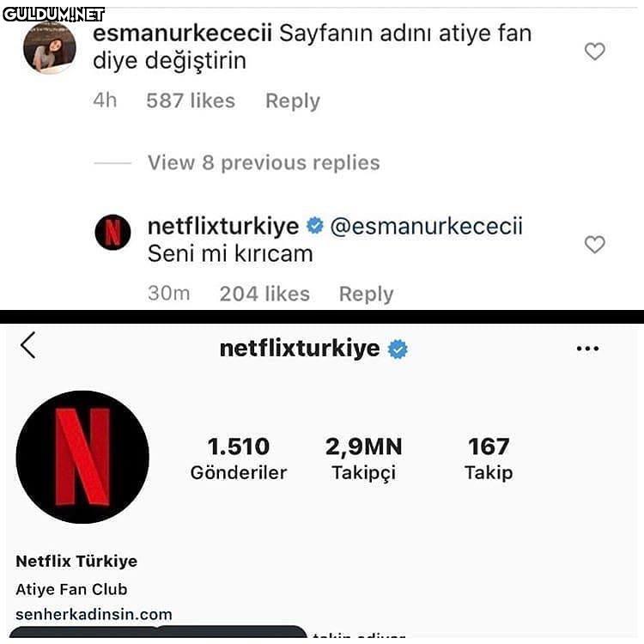Open the 2,9MN Takipçi followers list
This screenshot has width=644, height=644.
point(363,459)
